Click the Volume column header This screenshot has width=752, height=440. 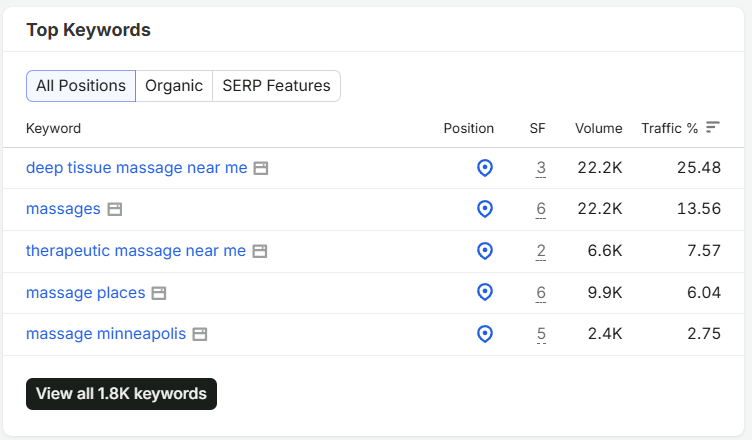coord(599,128)
